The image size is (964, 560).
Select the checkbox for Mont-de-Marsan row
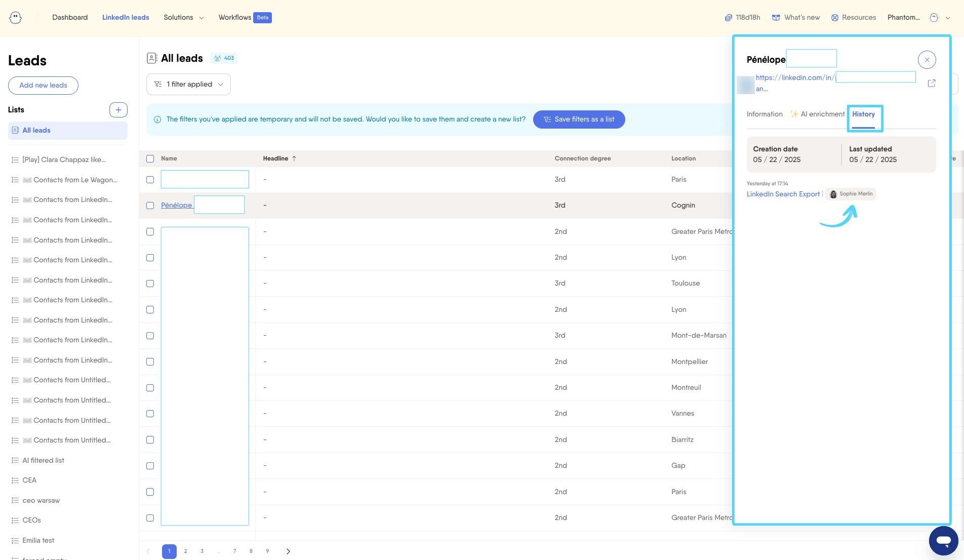point(150,336)
